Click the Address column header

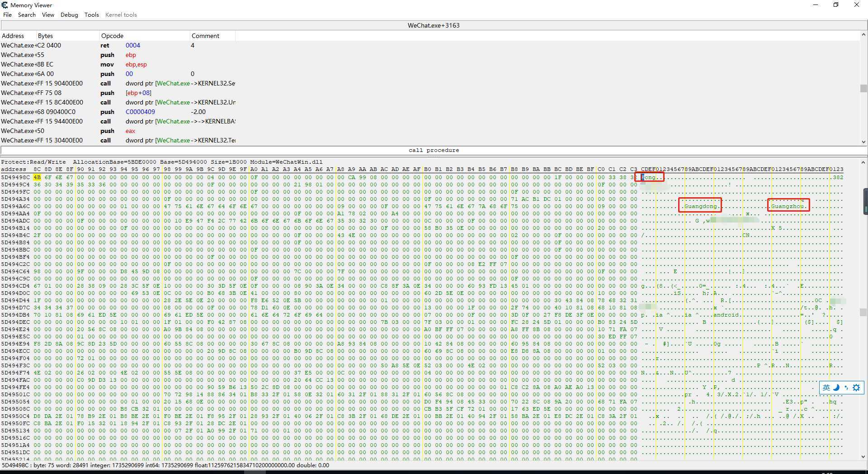click(18, 36)
